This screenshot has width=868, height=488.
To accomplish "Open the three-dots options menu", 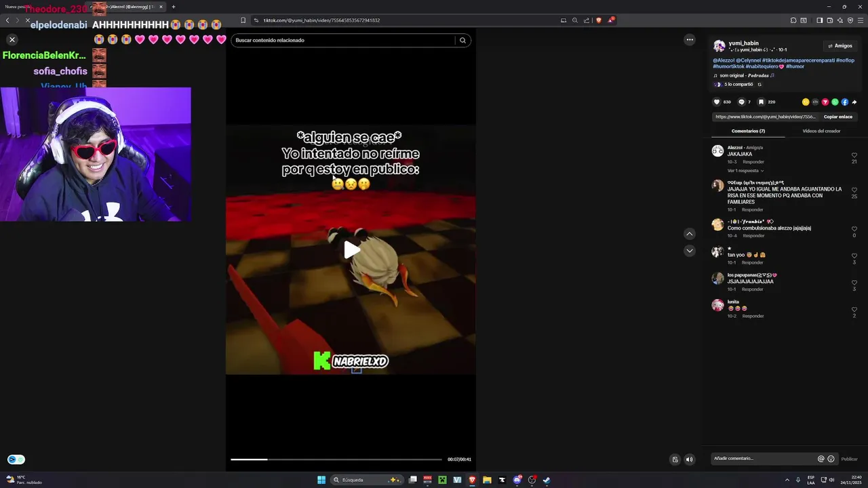I will pyautogui.click(x=690, y=40).
